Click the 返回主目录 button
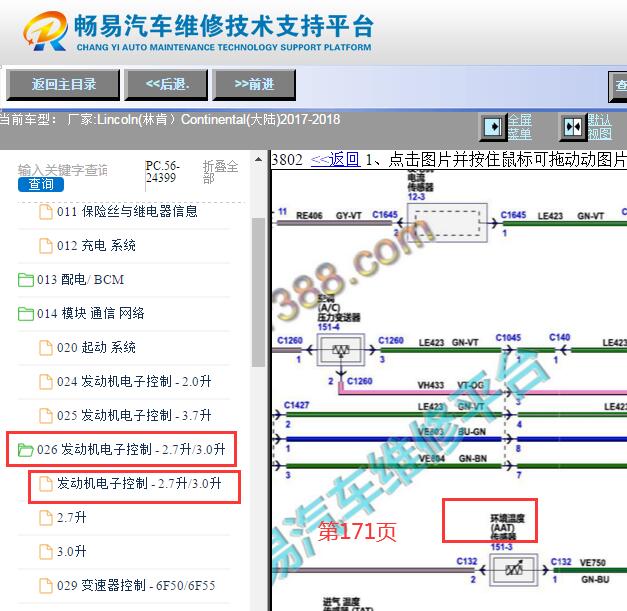This screenshot has height=611, width=627. [63, 84]
